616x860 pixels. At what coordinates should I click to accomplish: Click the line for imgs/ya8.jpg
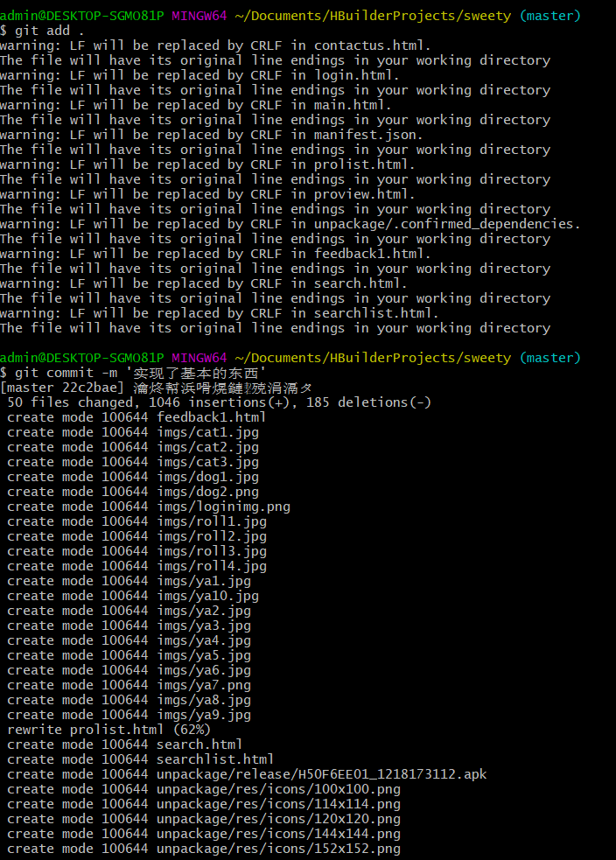129,699
